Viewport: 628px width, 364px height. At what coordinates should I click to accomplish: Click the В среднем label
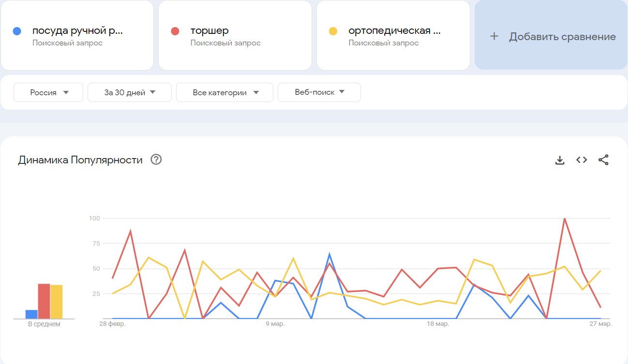(44, 324)
